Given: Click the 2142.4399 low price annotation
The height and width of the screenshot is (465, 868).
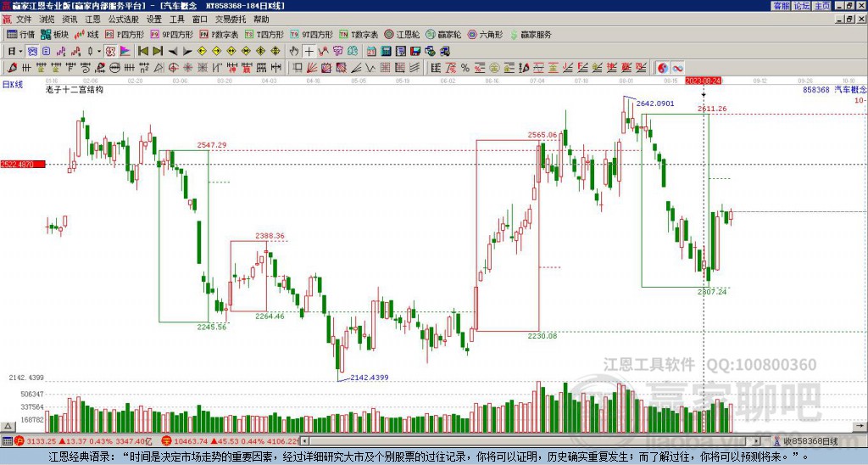Looking at the screenshot, I should (370, 378).
